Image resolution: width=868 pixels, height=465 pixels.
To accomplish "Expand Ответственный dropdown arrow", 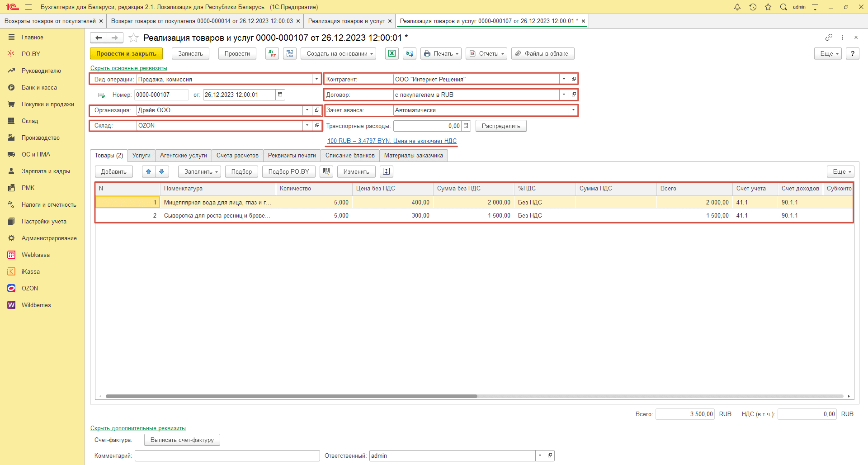I will coord(540,456).
